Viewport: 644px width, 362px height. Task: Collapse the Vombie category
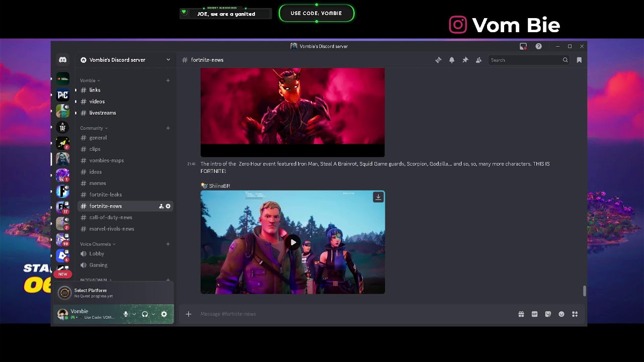[90, 80]
